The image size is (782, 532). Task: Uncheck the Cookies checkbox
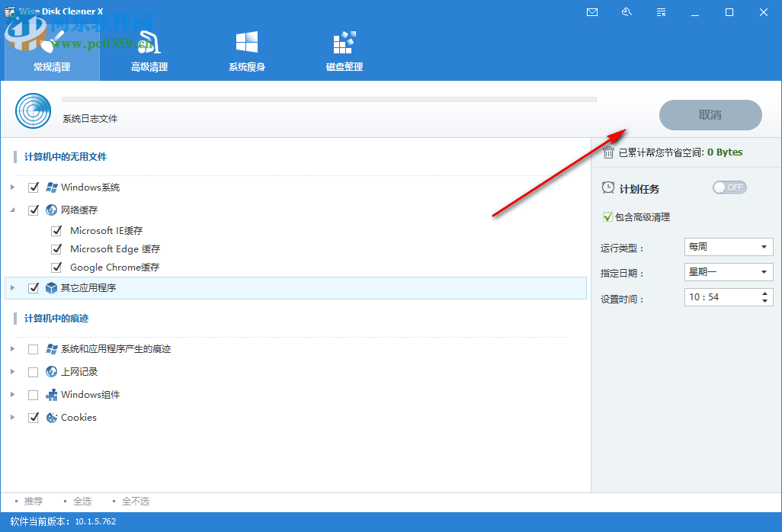point(34,418)
